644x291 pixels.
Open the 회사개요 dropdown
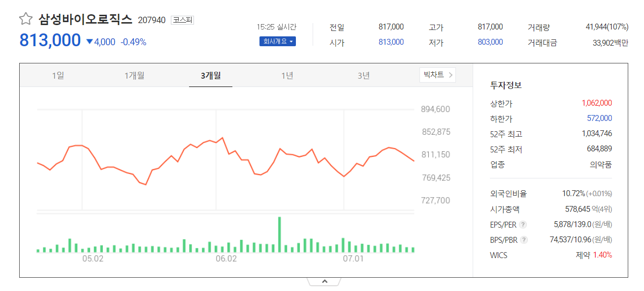278,41
